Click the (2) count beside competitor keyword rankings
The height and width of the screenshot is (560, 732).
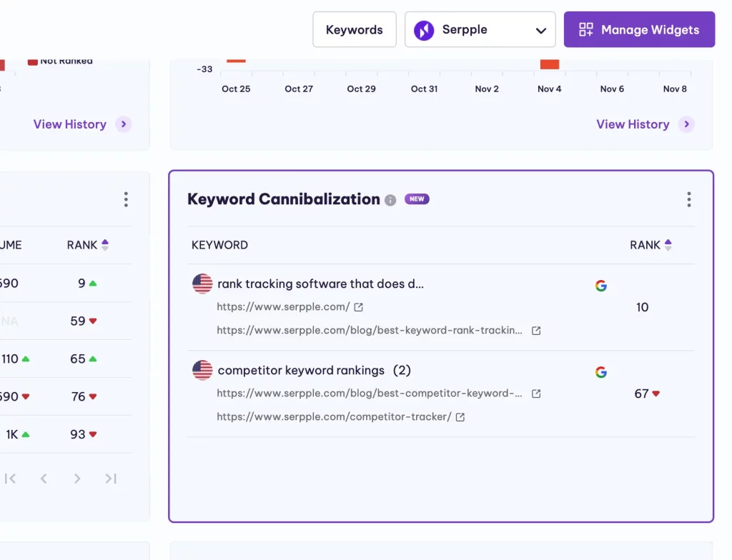point(402,370)
